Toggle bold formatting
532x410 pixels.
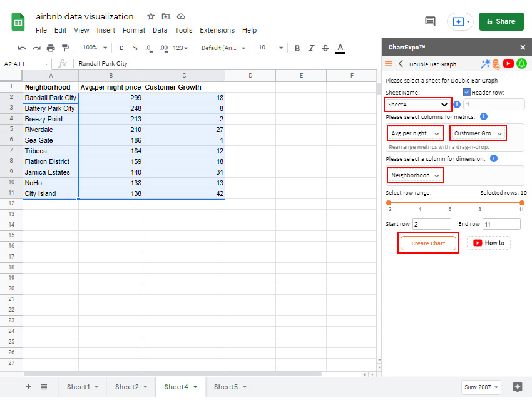[x=297, y=48]
